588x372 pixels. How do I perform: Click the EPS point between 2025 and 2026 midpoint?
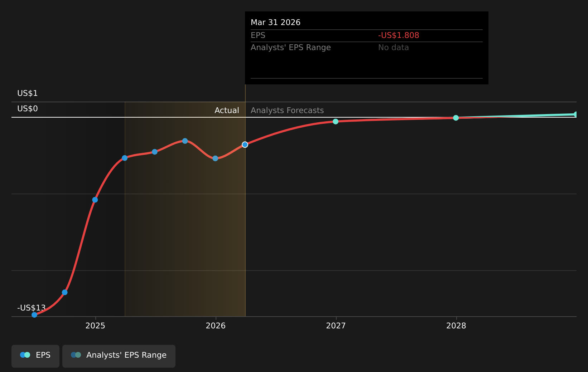[155, 152]
